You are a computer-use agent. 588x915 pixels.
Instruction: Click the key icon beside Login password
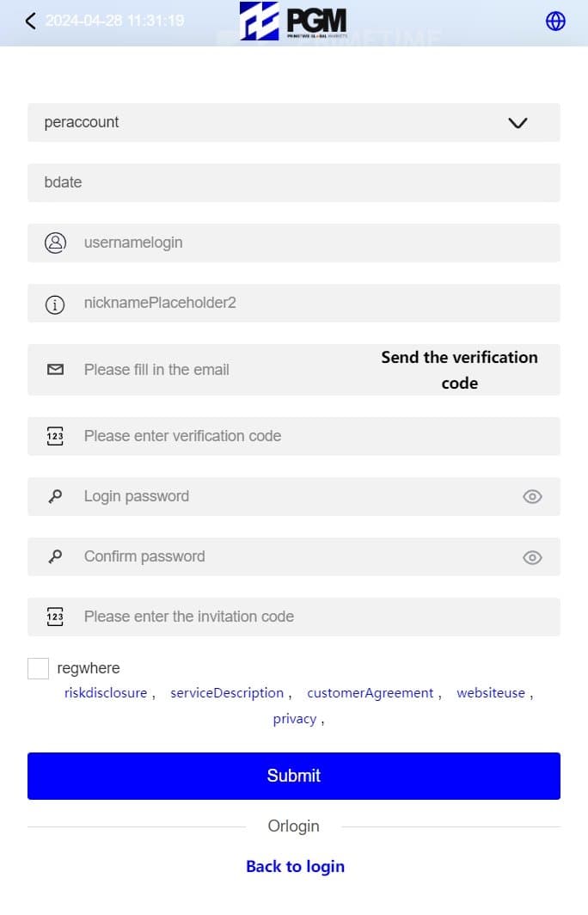click(x=55, y=496)
